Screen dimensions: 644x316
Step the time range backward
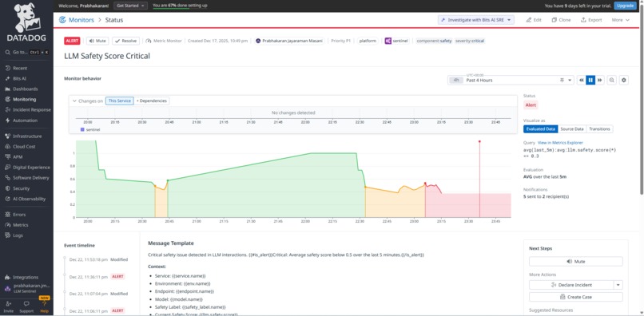tap(582, 80)
